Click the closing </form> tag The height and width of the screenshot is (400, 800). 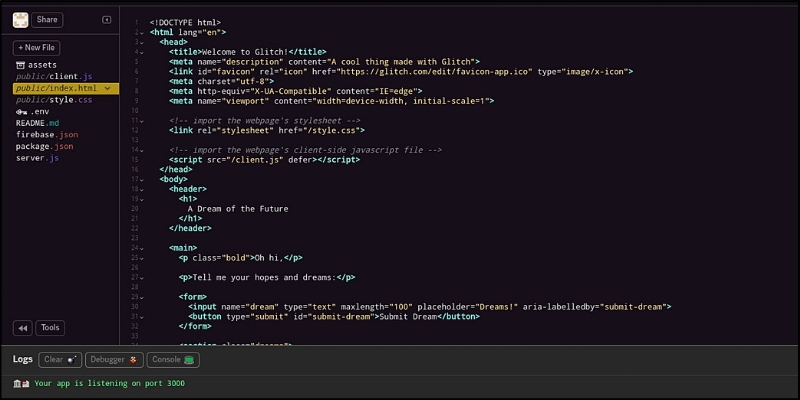[195, 327]
